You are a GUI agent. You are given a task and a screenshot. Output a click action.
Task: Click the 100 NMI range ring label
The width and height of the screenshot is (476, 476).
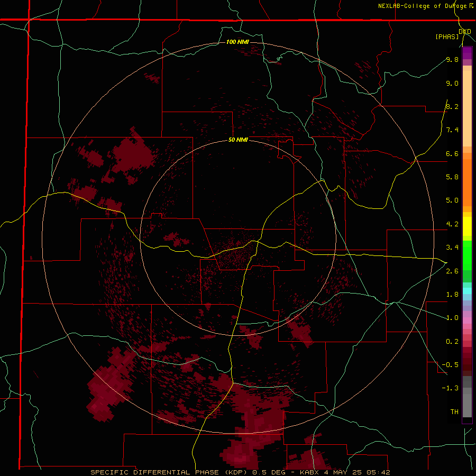[237, 42]
